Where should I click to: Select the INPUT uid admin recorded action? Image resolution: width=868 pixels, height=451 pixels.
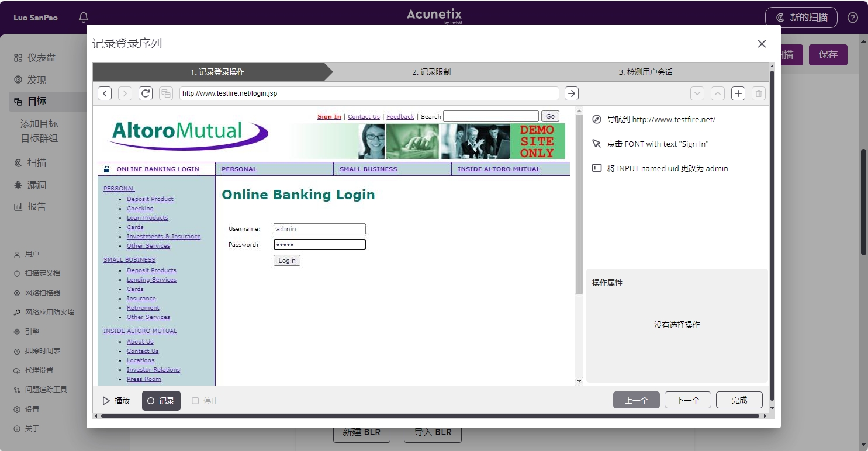660,168
